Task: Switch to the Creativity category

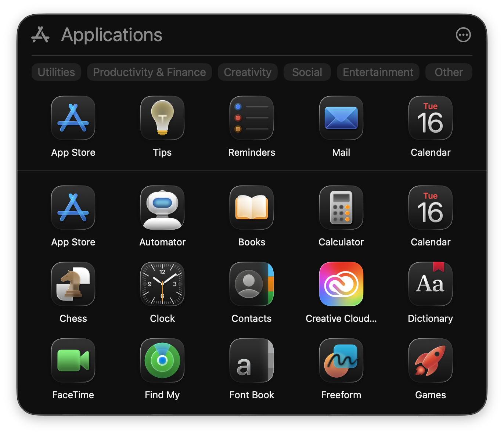Action: [248, 72]
